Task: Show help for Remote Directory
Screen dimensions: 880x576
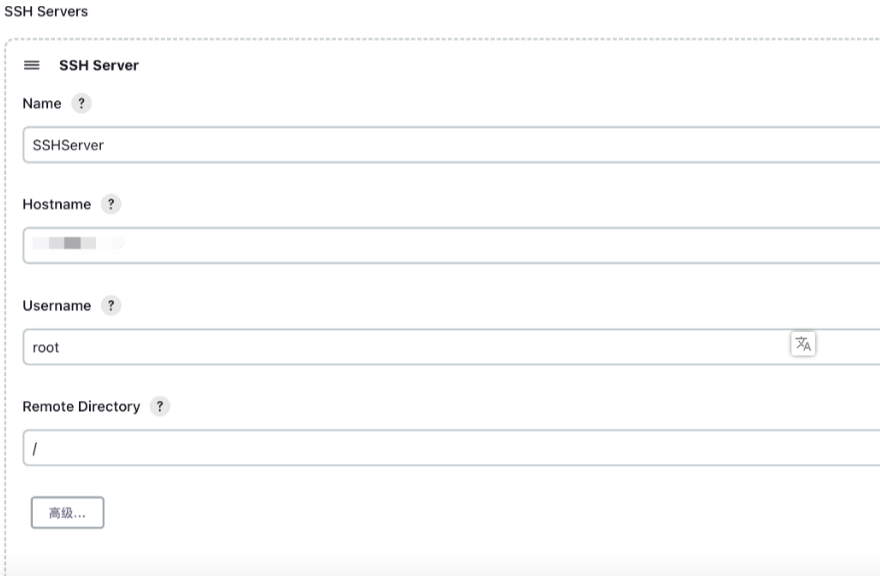Action: pyautogui.click(x=160, y=406)
